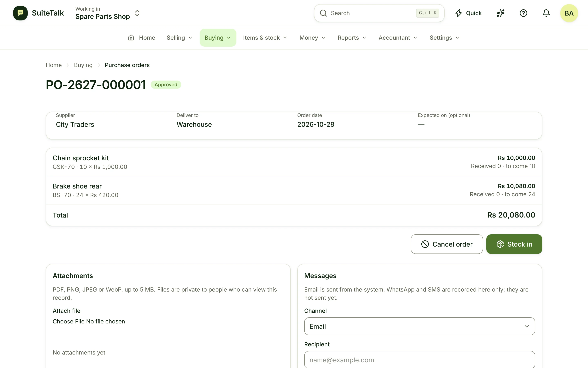Expand the Accountant menu
This screenshot has width=588, height=368.
(x=398, y=38)
